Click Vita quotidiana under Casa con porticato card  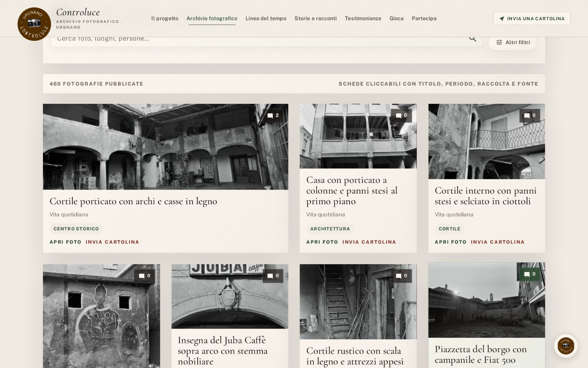point(326,215)
